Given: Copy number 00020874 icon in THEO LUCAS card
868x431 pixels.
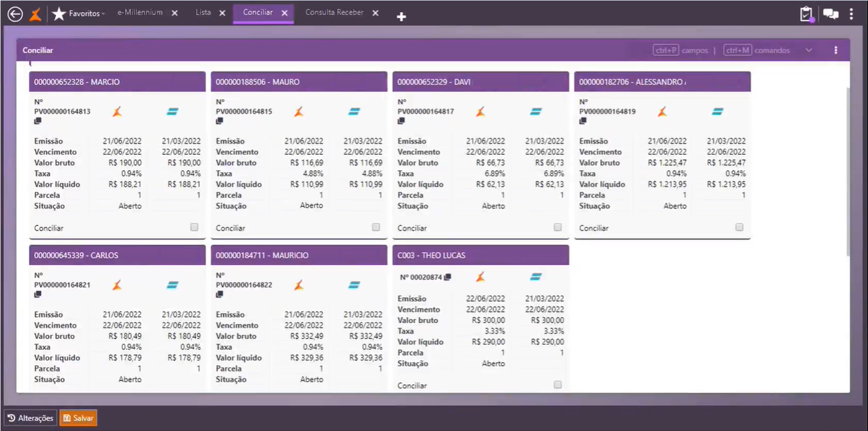Looking at the screenshot, I should [448, 277].
